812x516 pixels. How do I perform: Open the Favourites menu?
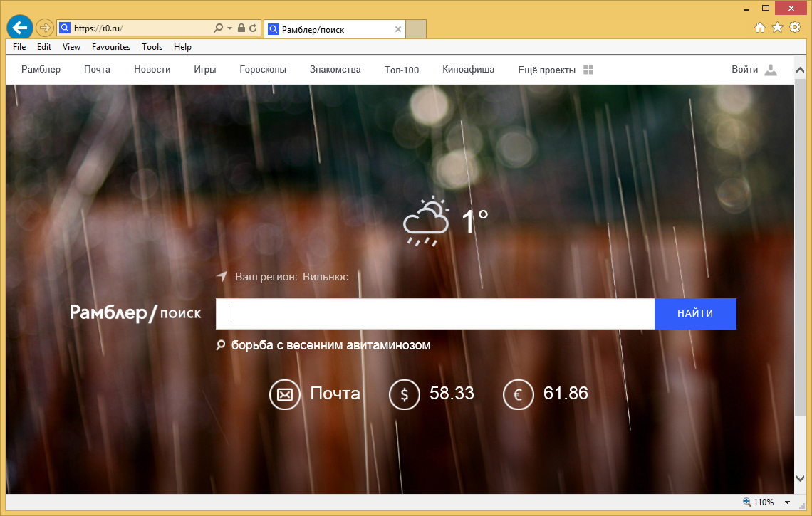(x=111, y=46)
